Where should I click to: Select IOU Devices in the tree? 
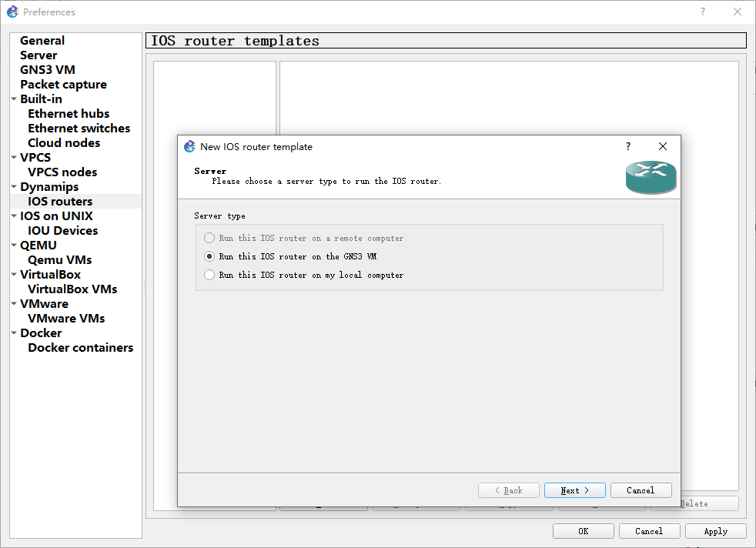(x=63, y=230)
